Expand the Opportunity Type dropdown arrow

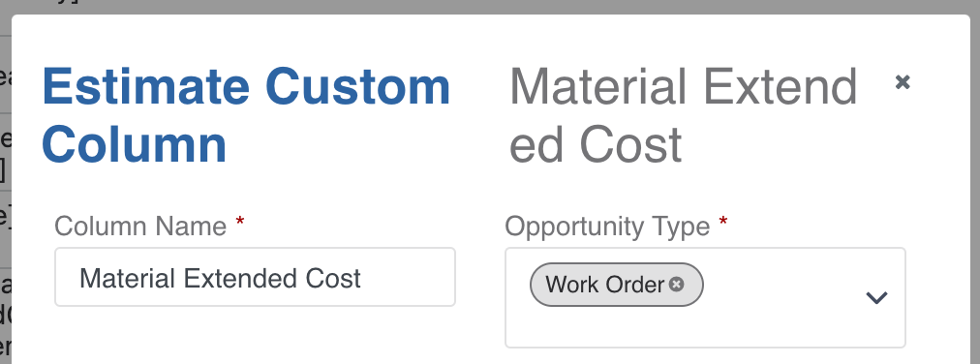[x=877, y=298]
